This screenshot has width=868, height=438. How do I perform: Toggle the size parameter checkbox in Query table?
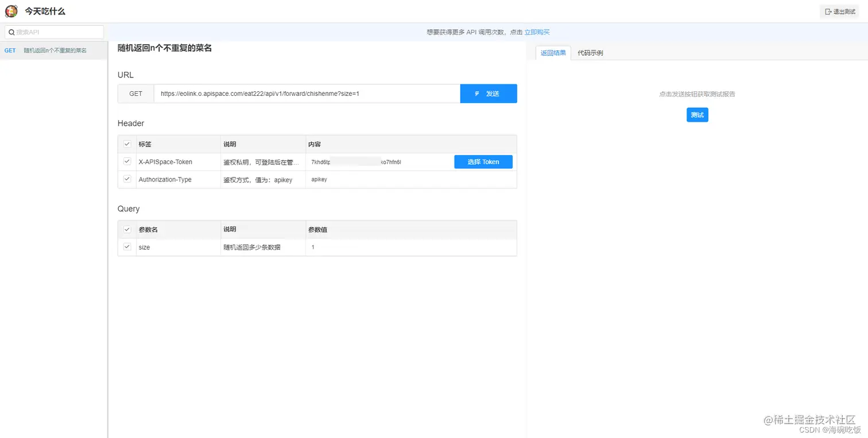(x=127, y=247)
